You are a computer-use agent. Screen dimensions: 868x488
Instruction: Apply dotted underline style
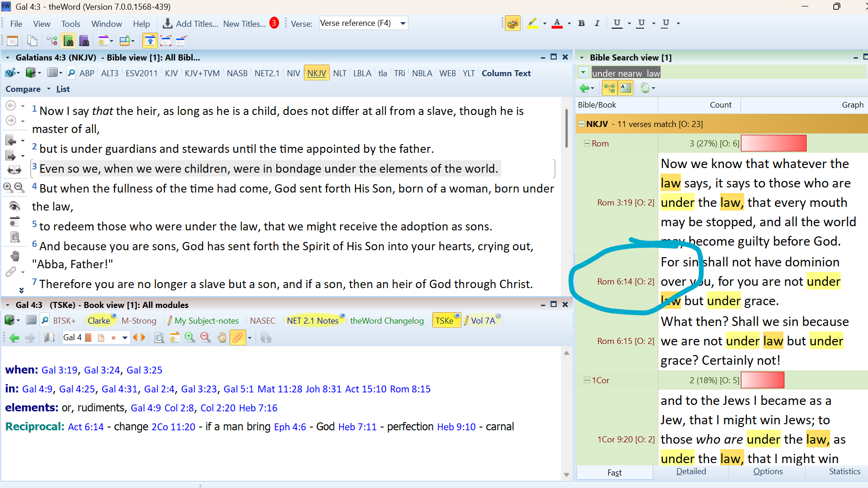666,23
